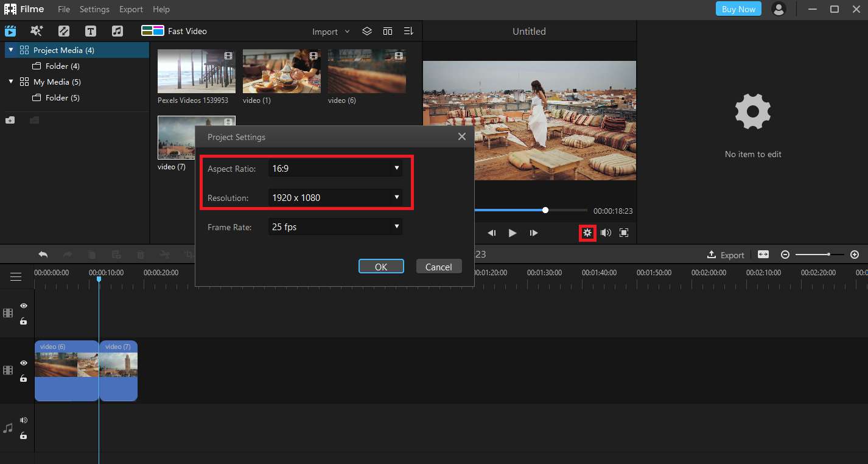
Task: Confirm Project Settings with OK
Action: click(x=381, y=267)
